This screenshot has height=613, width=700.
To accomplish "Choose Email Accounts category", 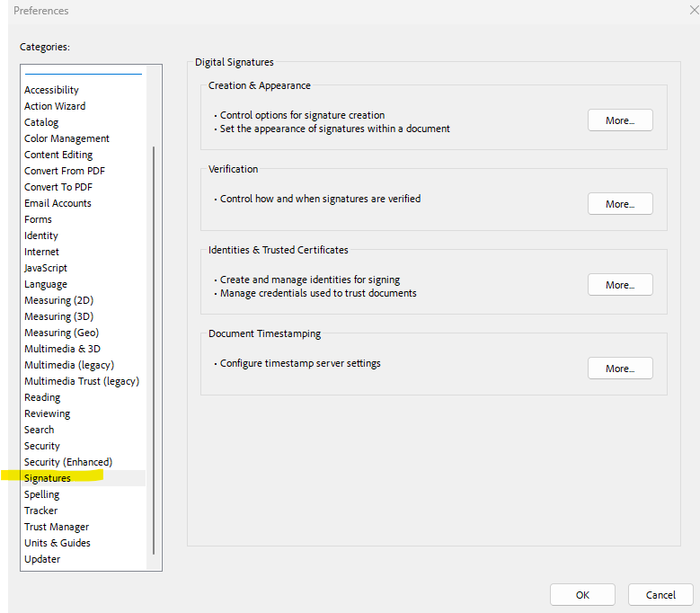I will click(58, 203).
